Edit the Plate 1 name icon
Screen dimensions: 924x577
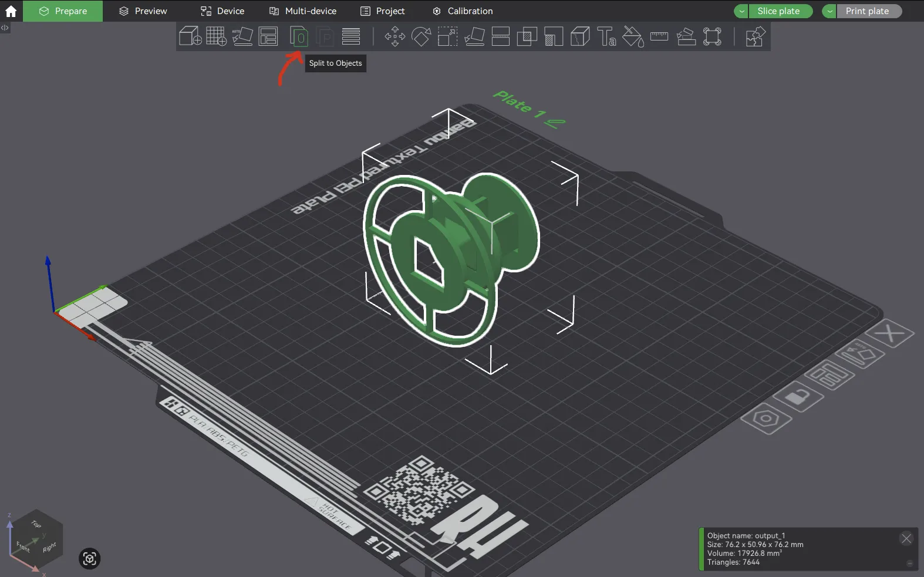(x=555, y=123)
